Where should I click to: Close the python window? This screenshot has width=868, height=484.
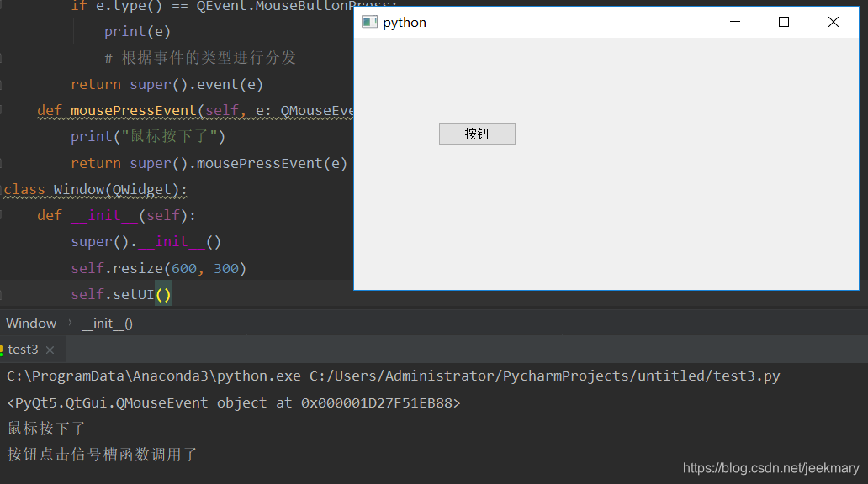coord(834,22)
